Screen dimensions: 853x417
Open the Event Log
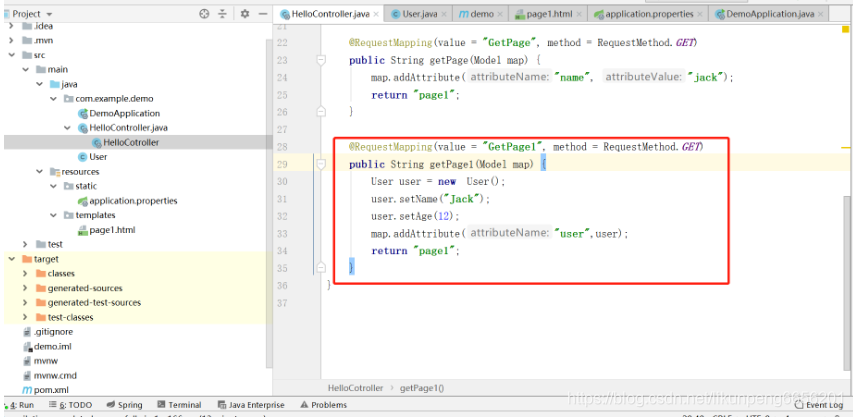coord(819,404)
